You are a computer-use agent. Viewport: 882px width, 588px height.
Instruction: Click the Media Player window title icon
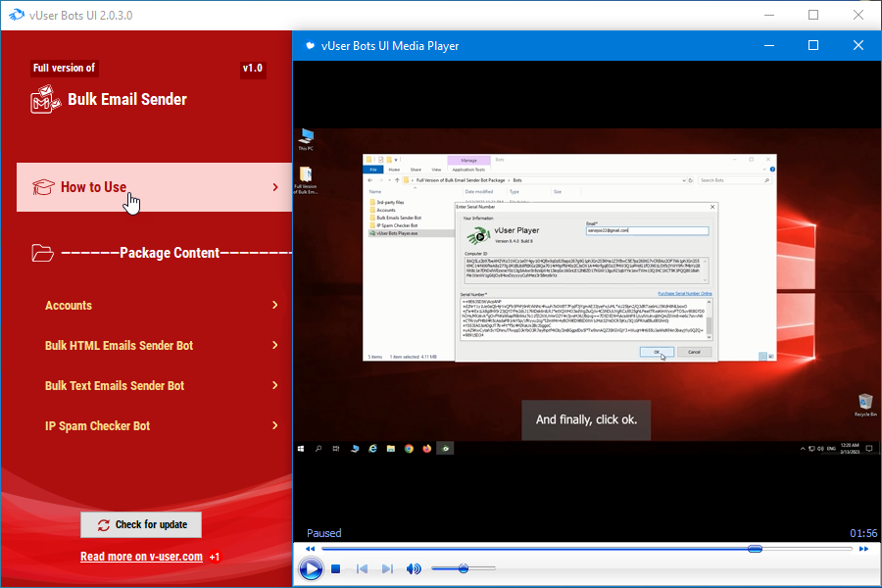pyautogui.click(x=310, y=46)
